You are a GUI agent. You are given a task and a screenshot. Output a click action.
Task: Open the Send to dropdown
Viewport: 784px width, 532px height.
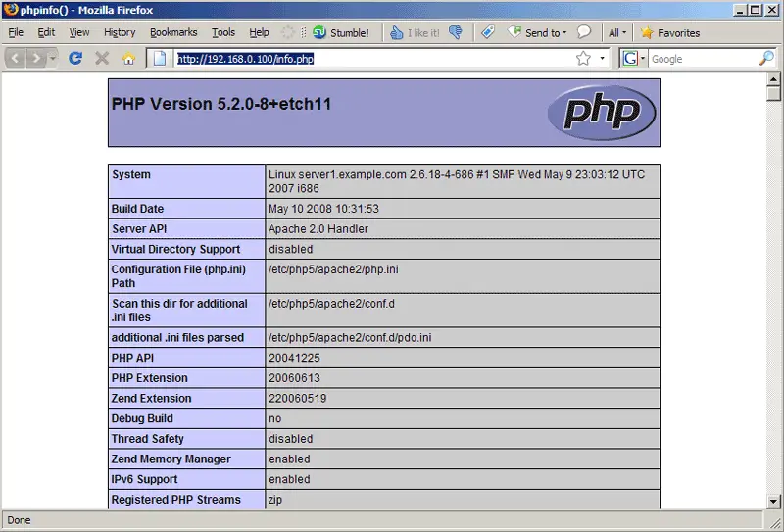[537, 33]
